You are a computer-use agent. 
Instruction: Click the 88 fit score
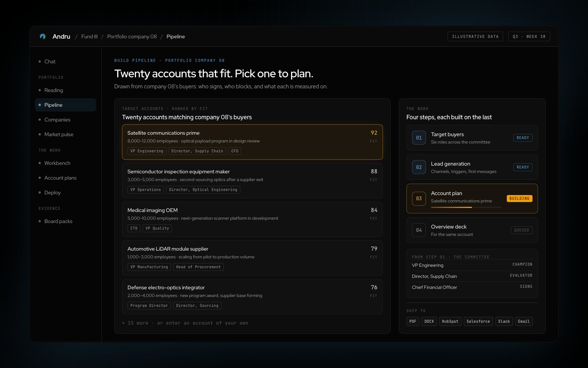[374, 171]
